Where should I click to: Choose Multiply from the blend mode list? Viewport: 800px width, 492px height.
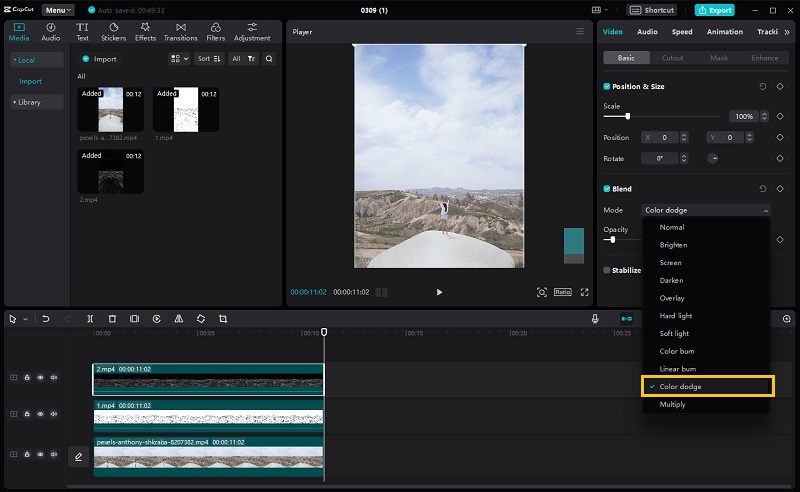click(673, 404)
